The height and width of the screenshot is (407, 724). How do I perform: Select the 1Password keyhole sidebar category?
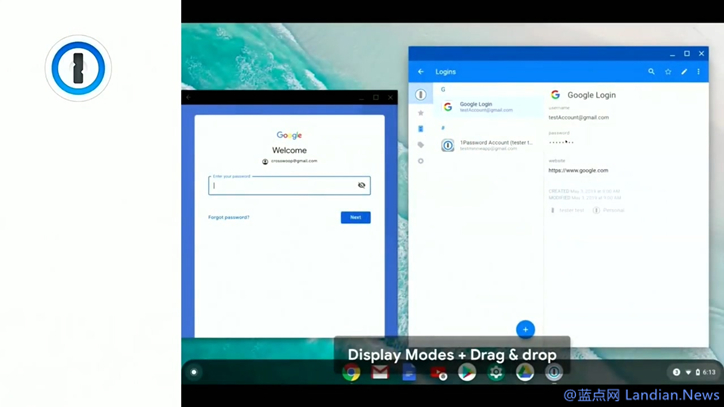tap(420, 95)
